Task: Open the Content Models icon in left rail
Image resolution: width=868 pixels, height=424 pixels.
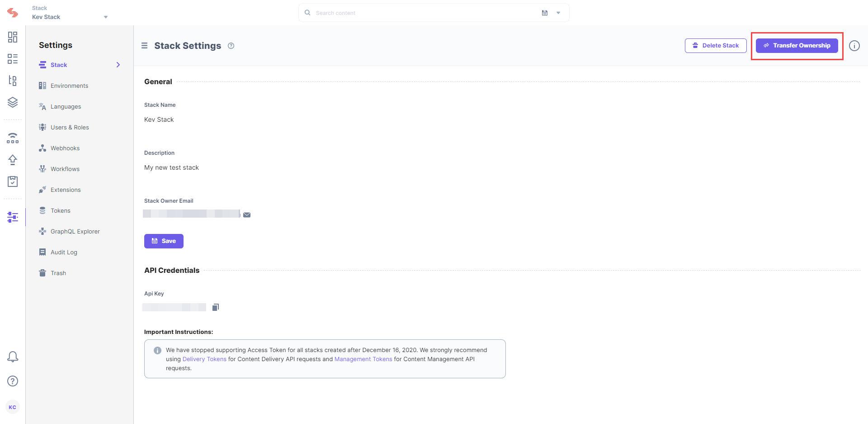Action: [13, 81]
